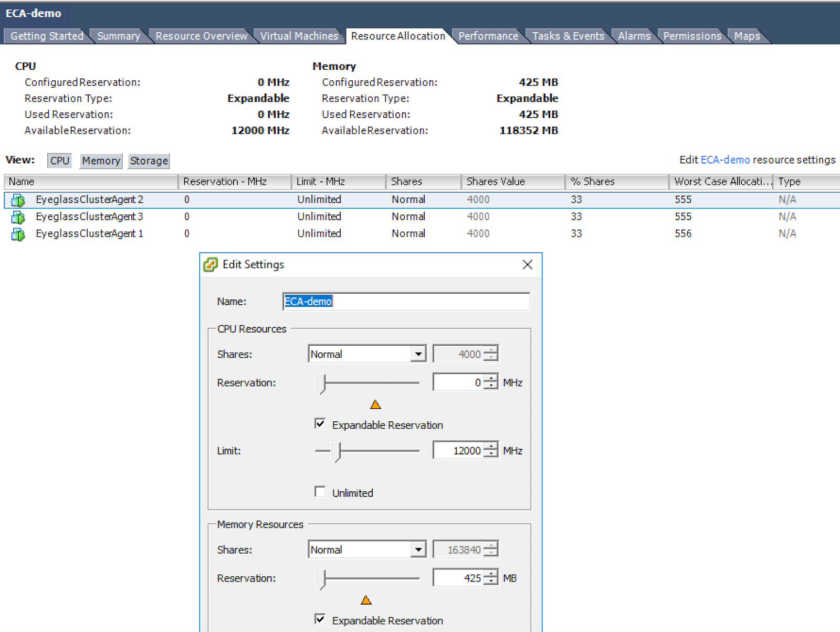Click the ECA-demo resource settings link

(725, 160)
